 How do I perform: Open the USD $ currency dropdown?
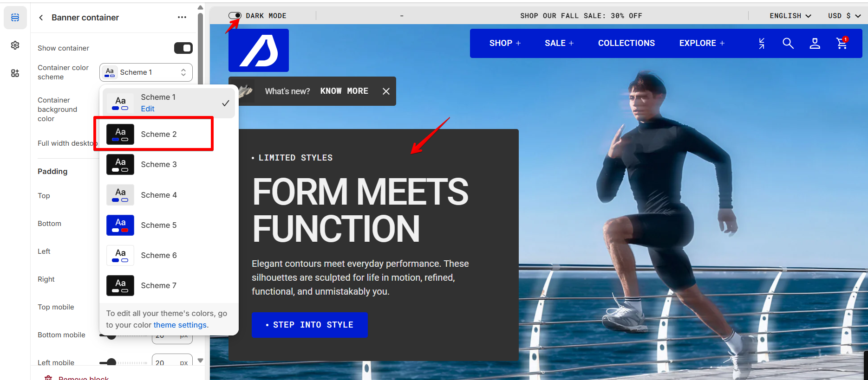(844, 16)
